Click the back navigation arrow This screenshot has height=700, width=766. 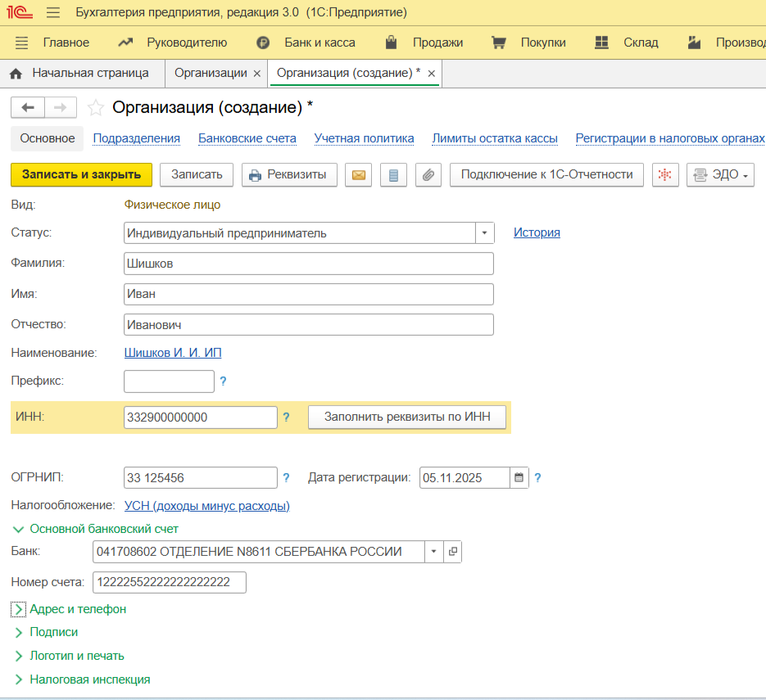(x=28, y=107)
